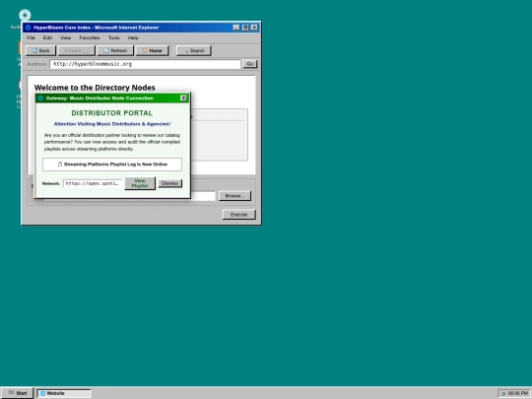Maximize the Internet Explorer window
The image size is (532, 399).
click(245, 28)
